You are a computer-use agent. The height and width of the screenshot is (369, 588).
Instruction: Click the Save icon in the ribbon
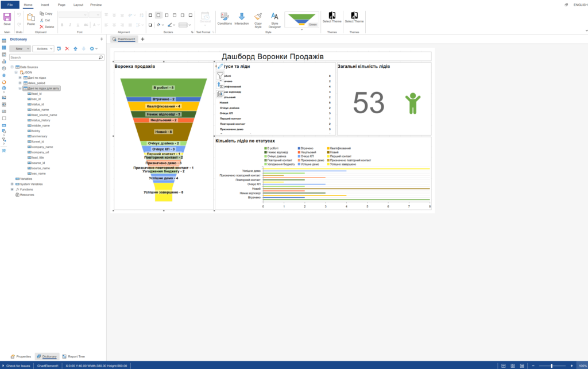click(7, 17)
